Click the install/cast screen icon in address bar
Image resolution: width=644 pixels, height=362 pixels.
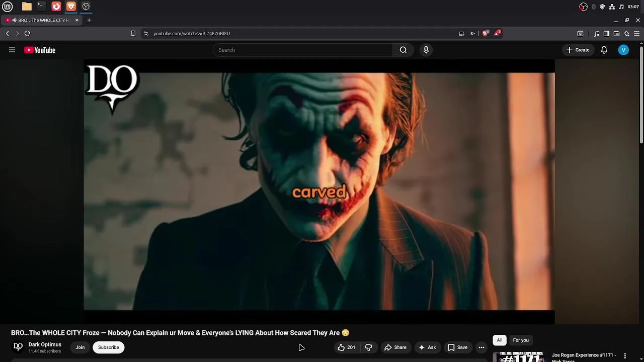pos(461,33)
